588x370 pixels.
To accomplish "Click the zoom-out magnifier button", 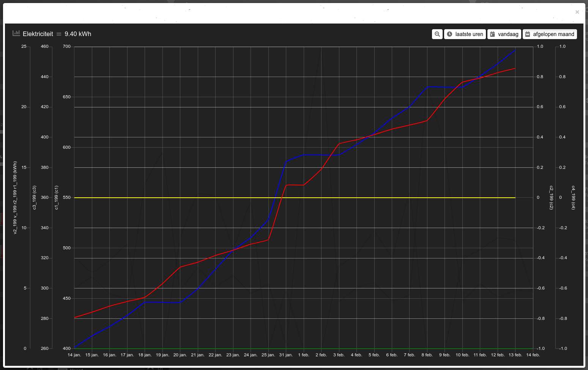I will [437, 34].
